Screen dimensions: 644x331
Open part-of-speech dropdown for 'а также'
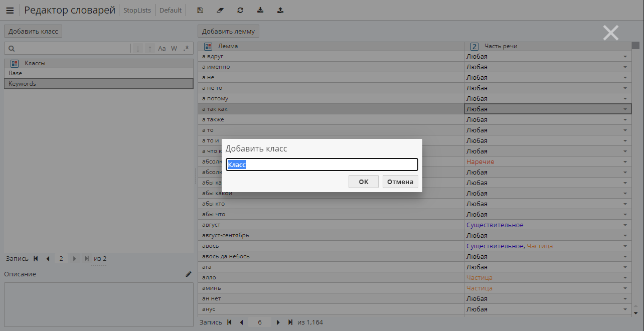[625, 120]
